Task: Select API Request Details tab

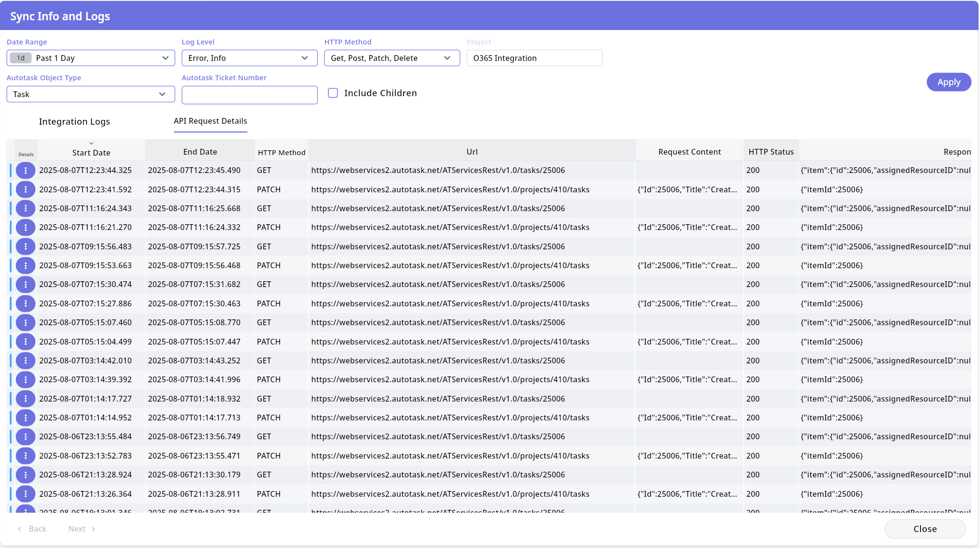Action: [x=210, y=121]
